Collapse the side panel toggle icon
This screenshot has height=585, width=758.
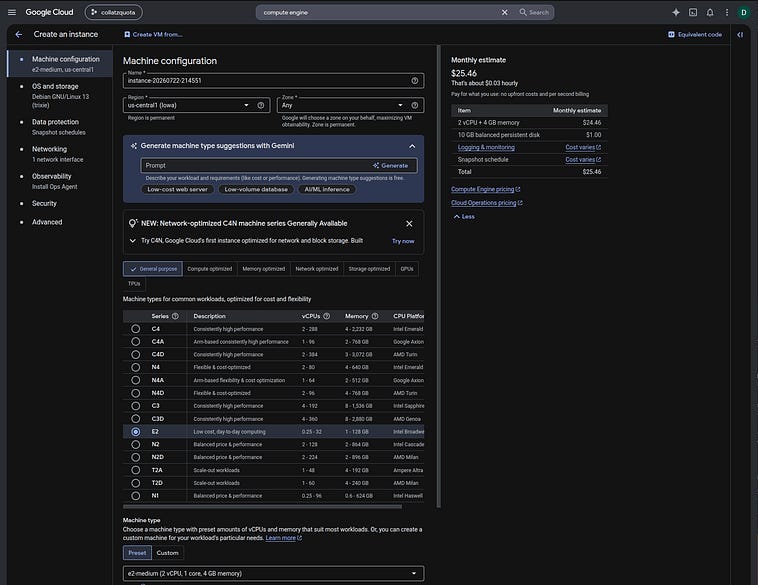click(x=740, y=34)
